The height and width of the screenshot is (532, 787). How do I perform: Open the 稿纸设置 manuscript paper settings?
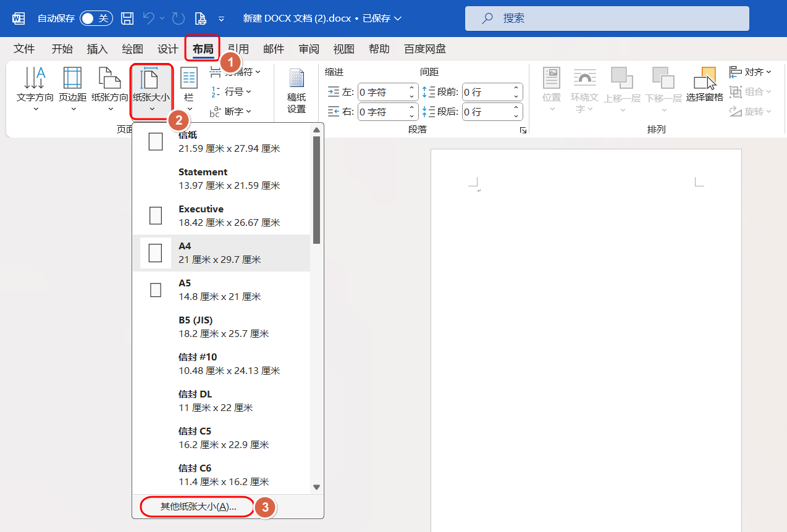point(297,91)
